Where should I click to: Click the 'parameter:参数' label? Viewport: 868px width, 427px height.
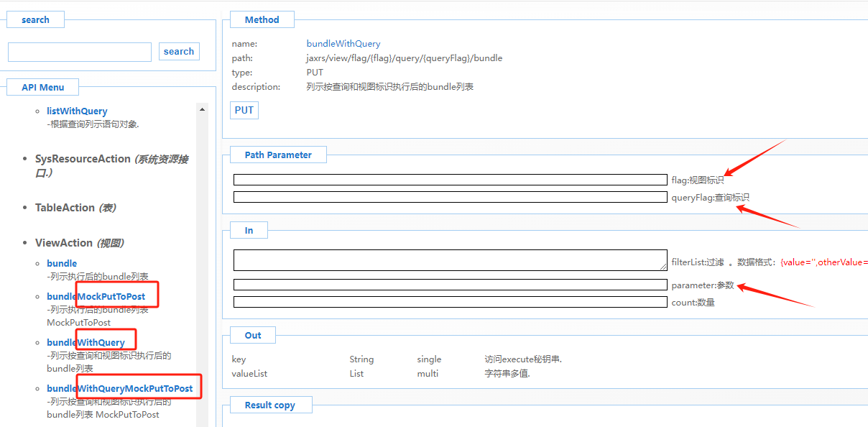coord(703,285)
